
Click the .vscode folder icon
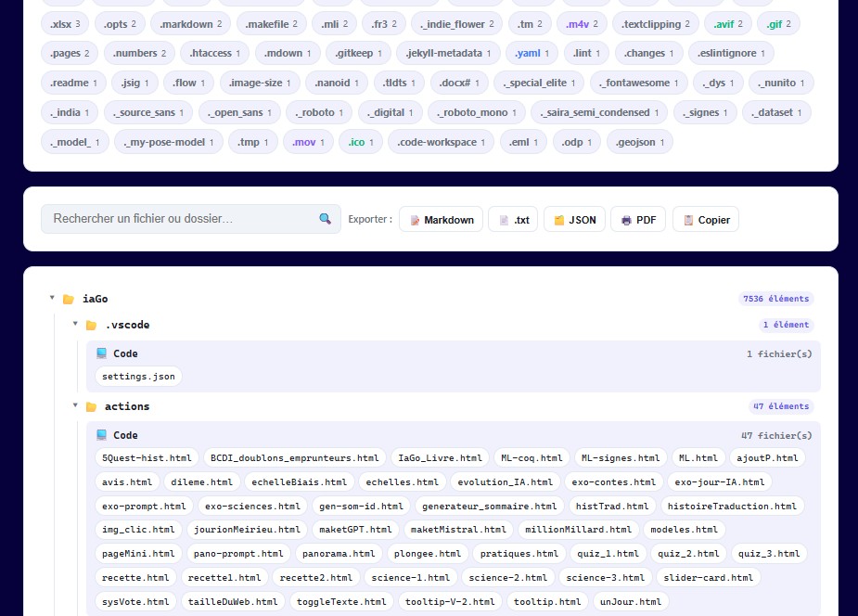pyautogui.click(x=92, y=326)
